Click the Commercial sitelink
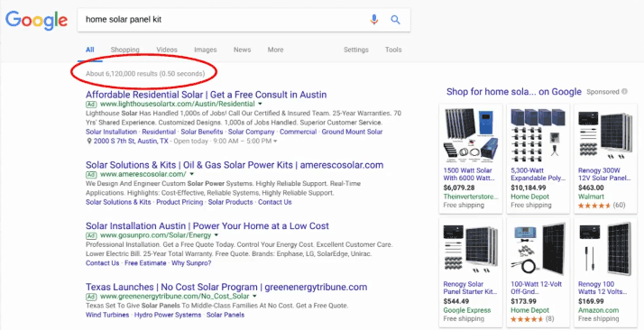The height and width of the screenshot is (330, 644). click(299, 132)
